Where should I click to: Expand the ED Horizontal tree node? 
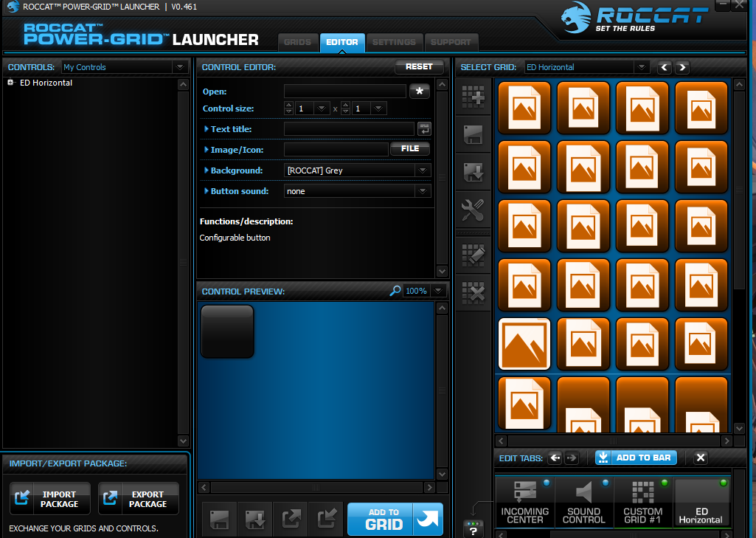(x=10, y=83)
